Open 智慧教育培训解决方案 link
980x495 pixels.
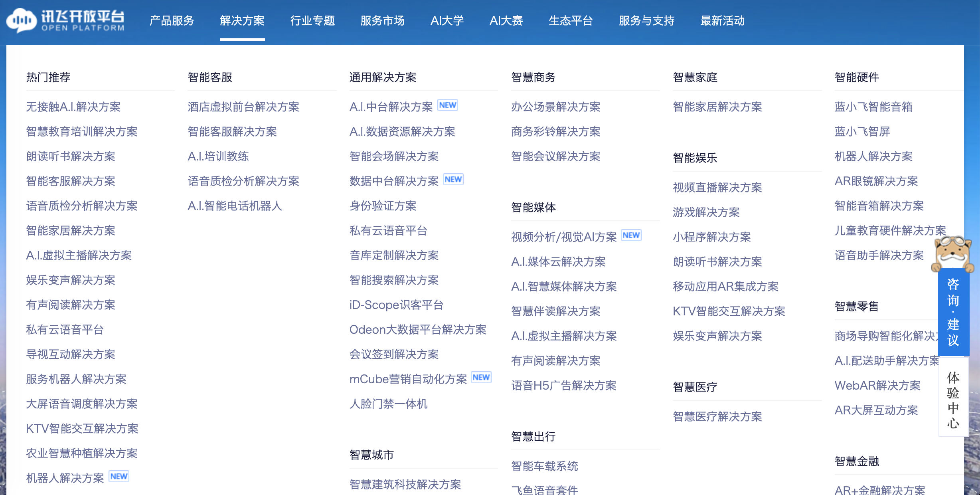click(x=82, y=132)
